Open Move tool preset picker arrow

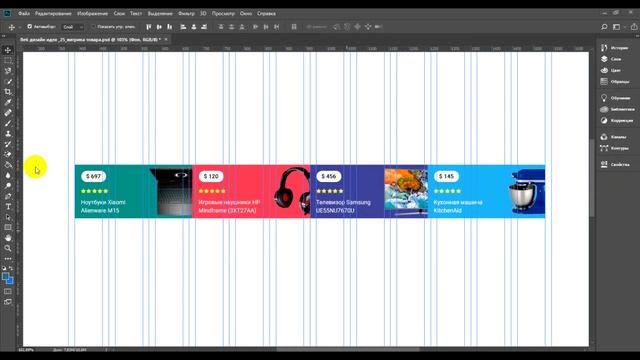coord(20,27)
